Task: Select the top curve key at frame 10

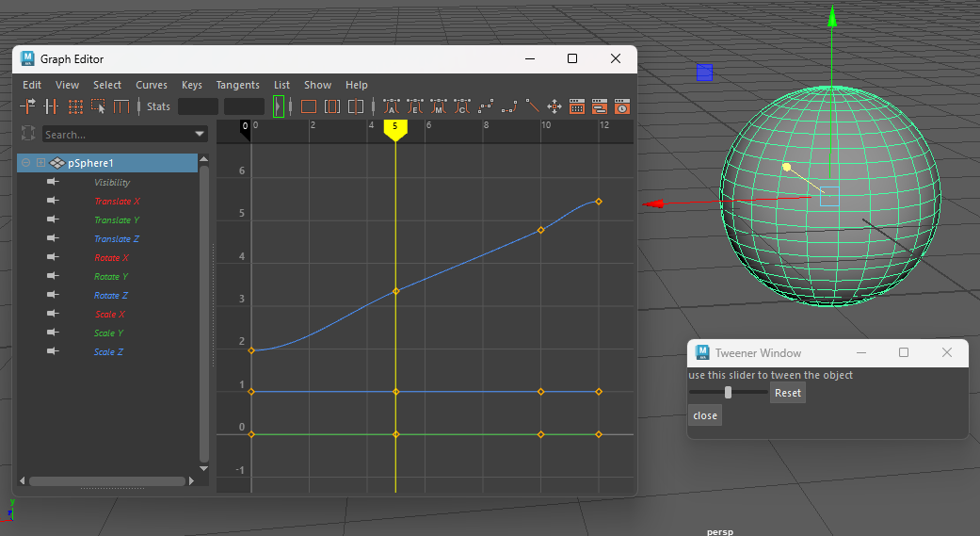Action: pos(540,230)
